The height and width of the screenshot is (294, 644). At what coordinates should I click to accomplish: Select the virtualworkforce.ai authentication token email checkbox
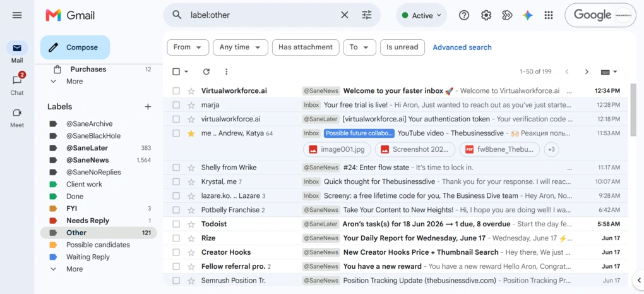pos(176,119)
